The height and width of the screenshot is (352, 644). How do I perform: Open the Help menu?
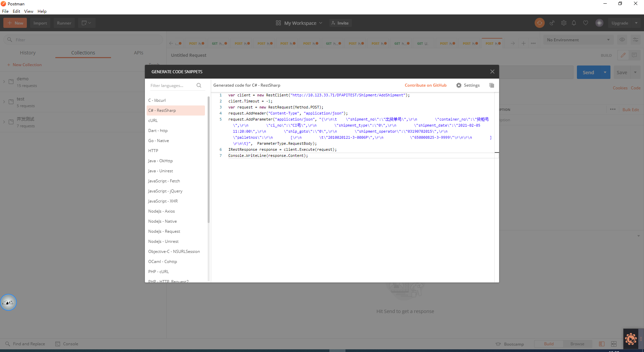(x=42, y=11)
